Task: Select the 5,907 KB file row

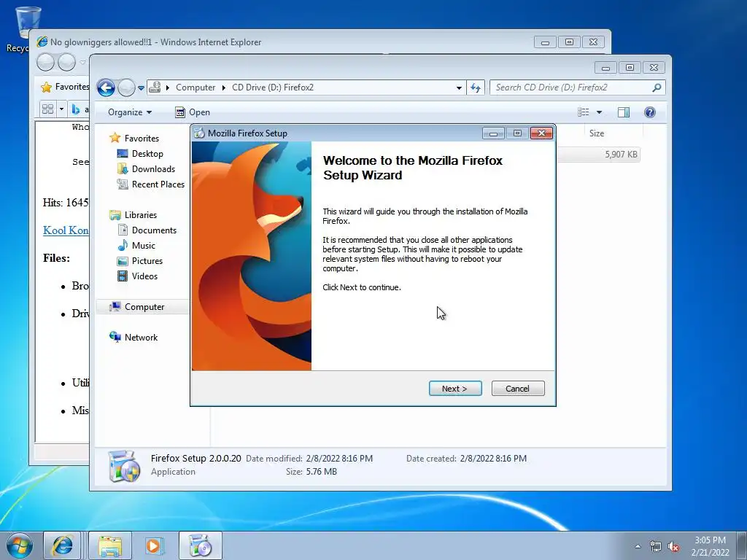Action: click(598, 155)
